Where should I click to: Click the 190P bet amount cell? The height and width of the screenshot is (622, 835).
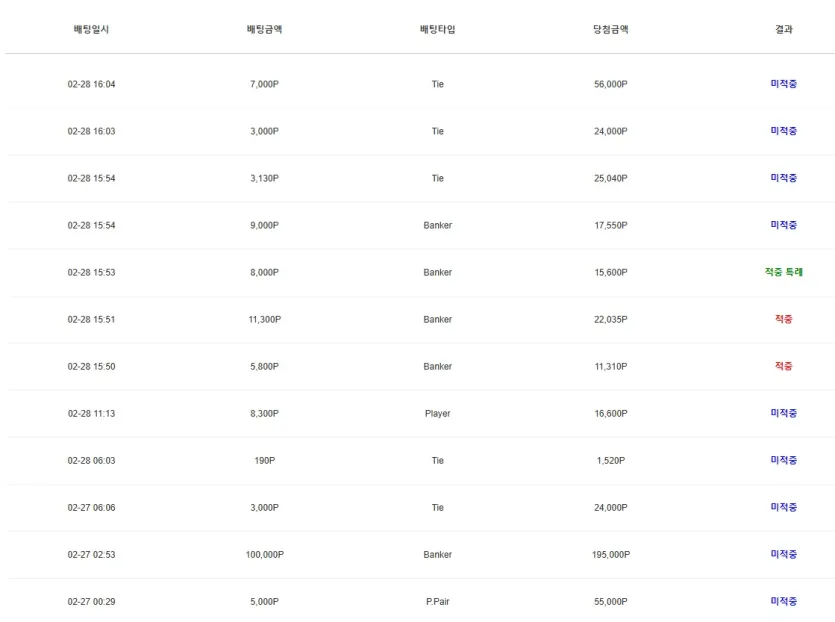pyautogui.click(x=265, y=460)
